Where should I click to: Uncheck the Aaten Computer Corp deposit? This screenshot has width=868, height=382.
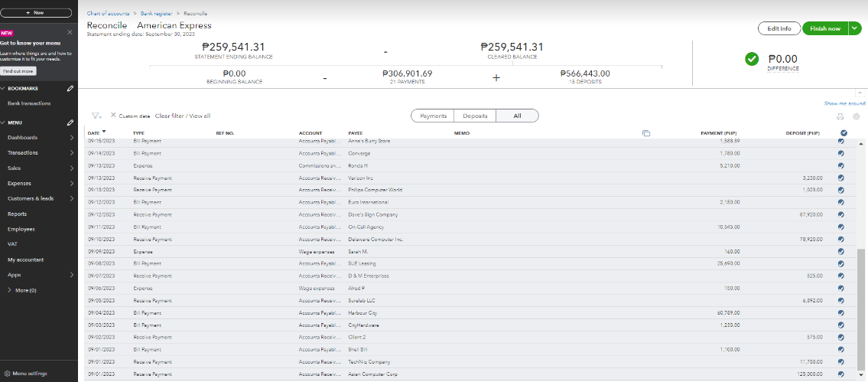[x=841, y=374]
